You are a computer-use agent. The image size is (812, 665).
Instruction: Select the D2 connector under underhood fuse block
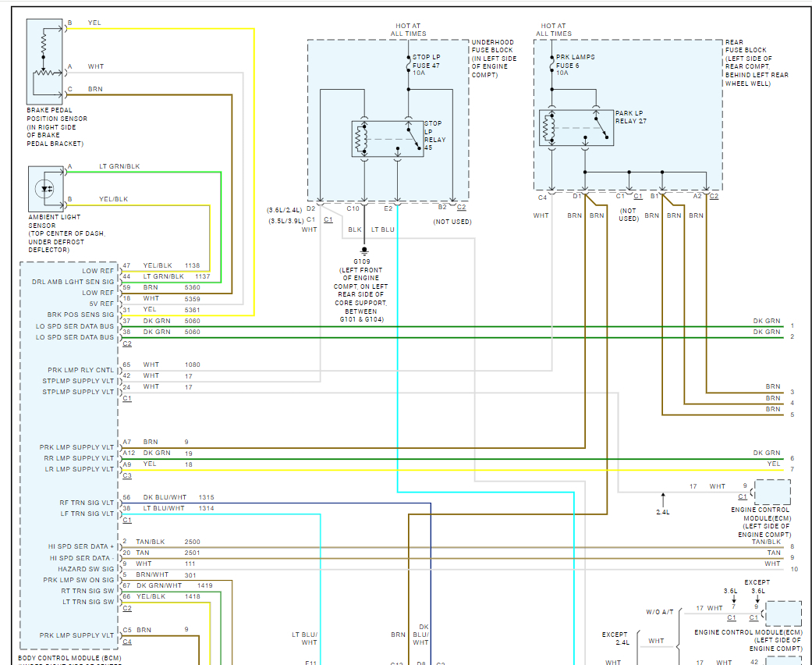(310, 208)
